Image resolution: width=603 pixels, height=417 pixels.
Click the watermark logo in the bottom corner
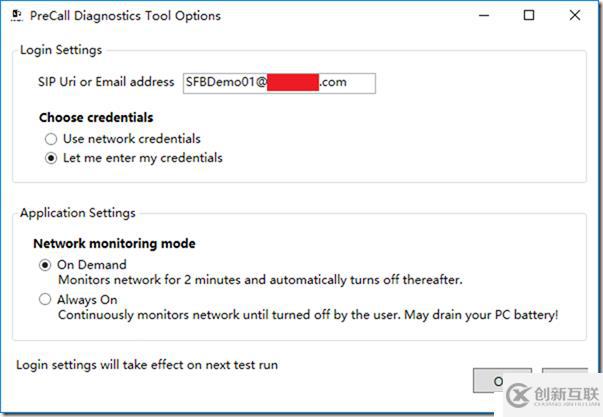pos(553,395)
